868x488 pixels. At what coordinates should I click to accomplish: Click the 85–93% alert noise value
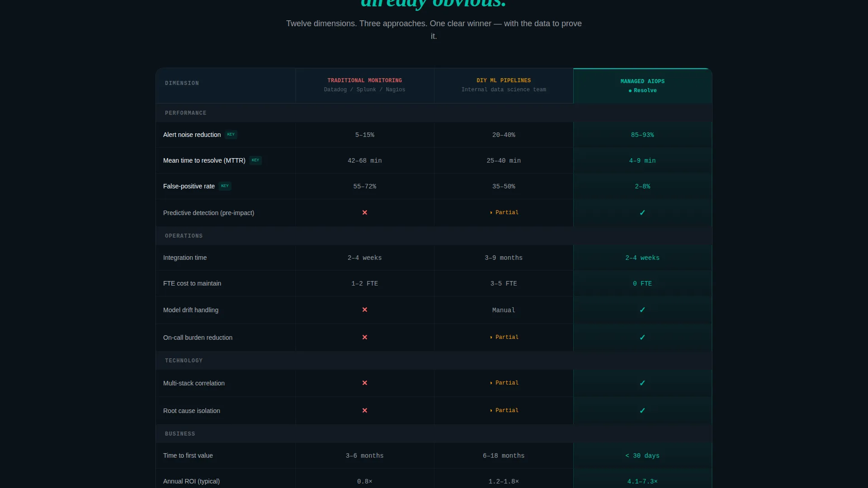642,135
